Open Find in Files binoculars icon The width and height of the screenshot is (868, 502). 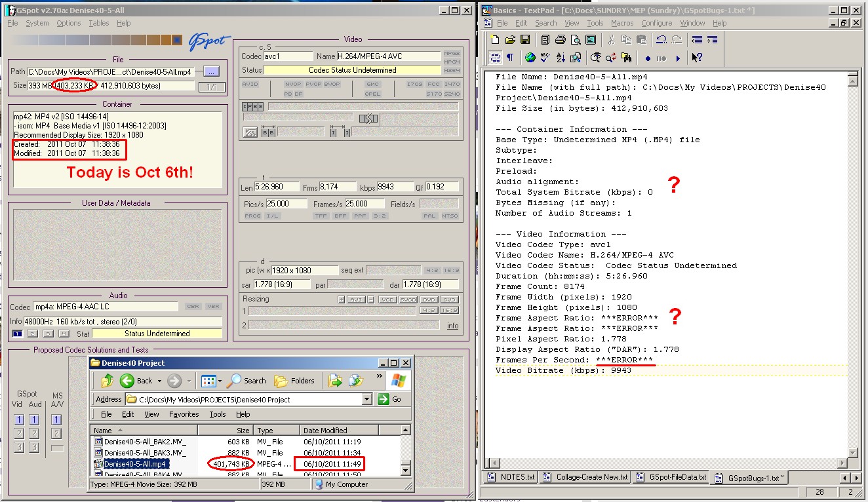[626, 58]
